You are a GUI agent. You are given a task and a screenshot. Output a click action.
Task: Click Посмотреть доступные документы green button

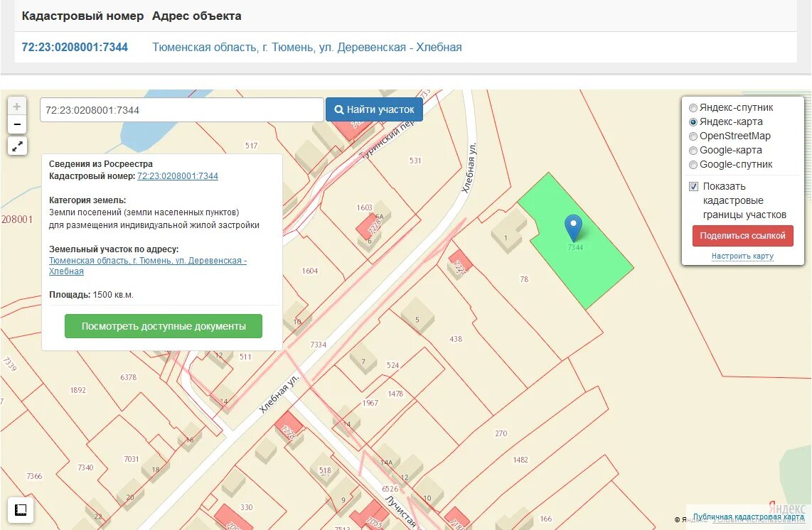click(163, 326)
